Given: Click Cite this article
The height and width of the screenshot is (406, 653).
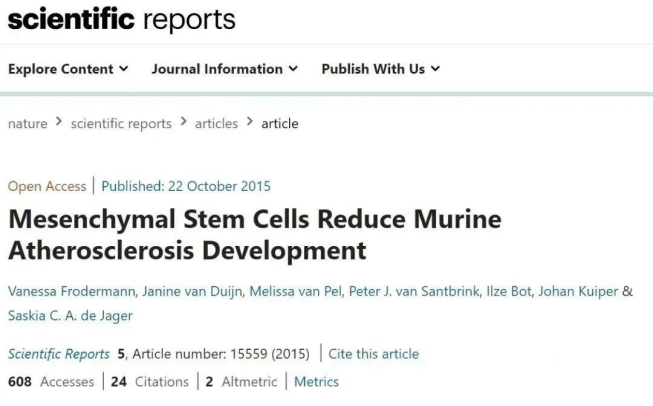Looking at the screenshot, I should click(x=373, y=354).
